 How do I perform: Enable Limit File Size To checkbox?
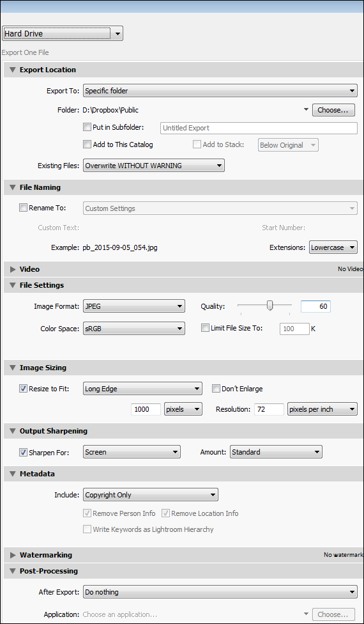[205, 329]
